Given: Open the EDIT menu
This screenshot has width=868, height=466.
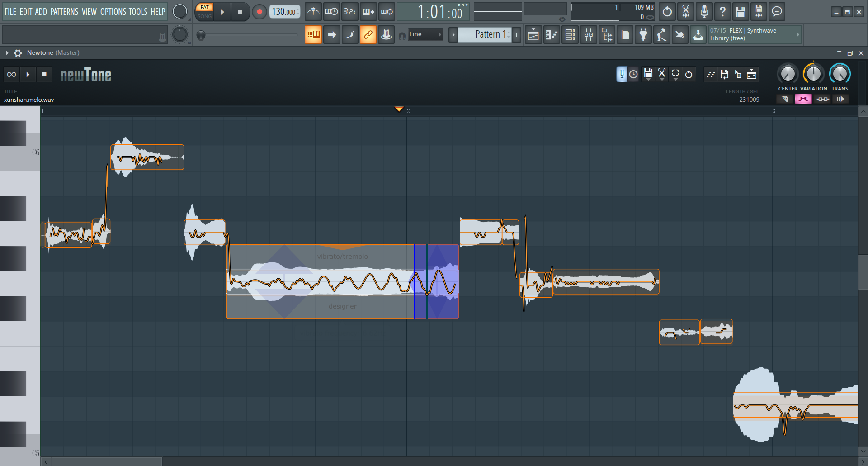Looking at the screenshot, I should (x=25, y=12).
